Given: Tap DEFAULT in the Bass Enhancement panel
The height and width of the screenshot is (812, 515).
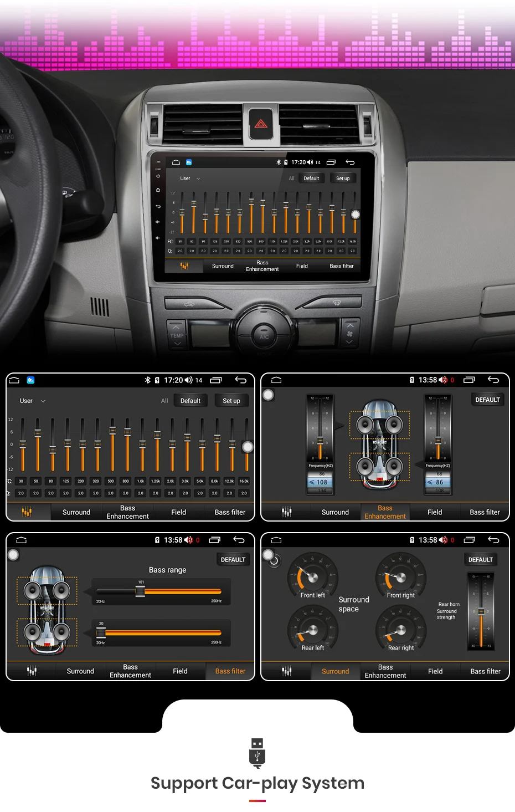Looking at the screenshot, I should pyautogui.click(x=487, y=400).
